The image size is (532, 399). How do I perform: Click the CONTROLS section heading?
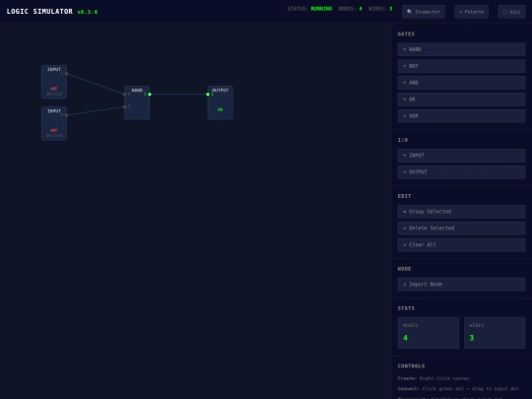411,366
